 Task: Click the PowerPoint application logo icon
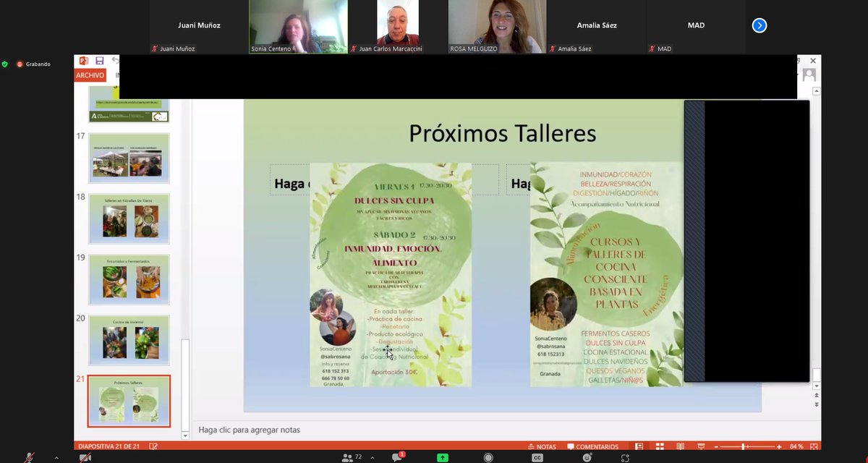click(83, 61)
